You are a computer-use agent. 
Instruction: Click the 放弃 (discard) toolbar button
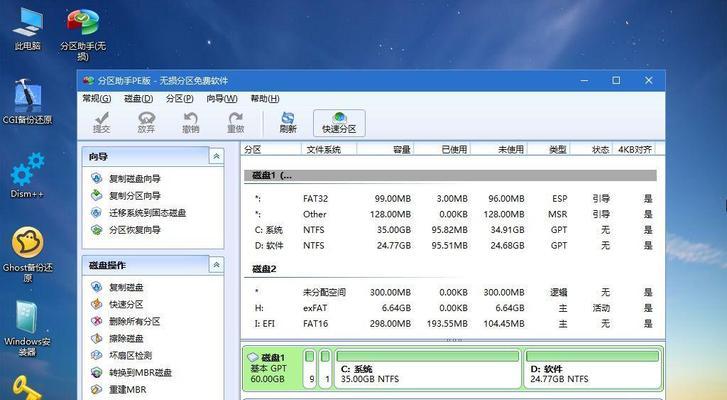point(146,123)
